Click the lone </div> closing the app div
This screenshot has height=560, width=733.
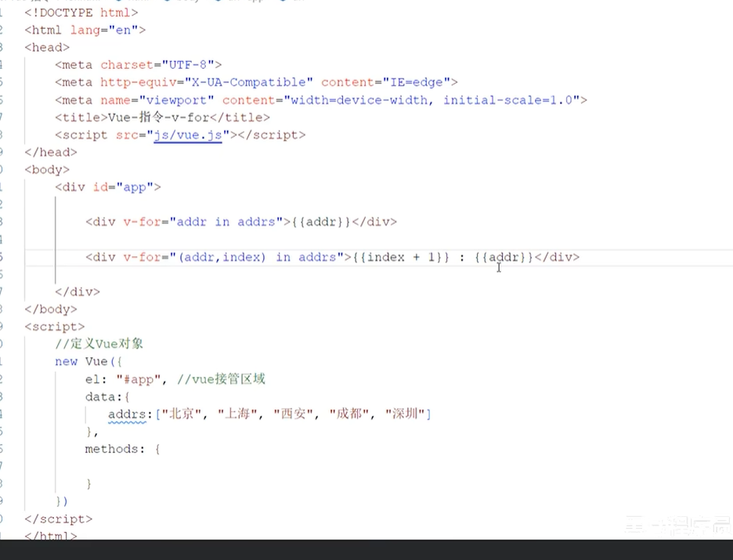point(78,292)
